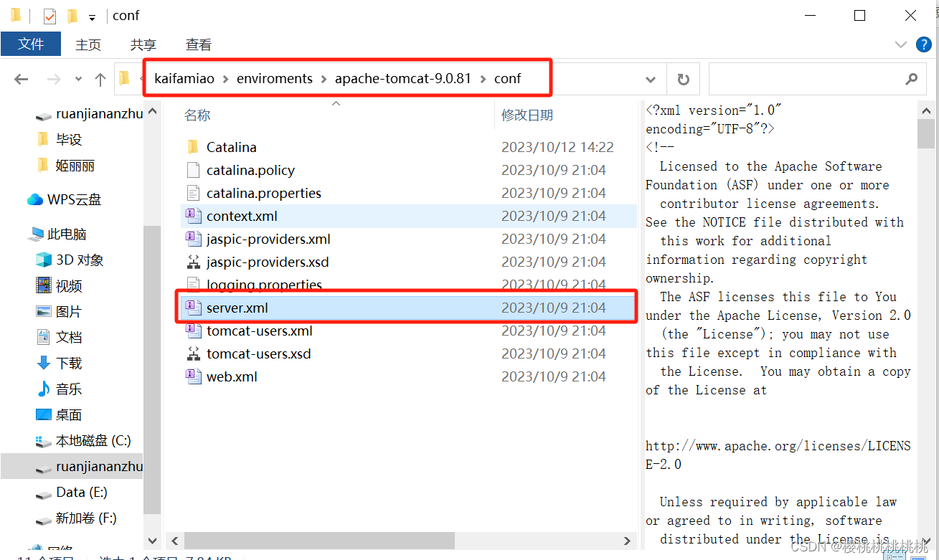The width and height of the screenshot is (939, 560).
Task: Expand the ribbon with the chevron
Action: (901, 44)
